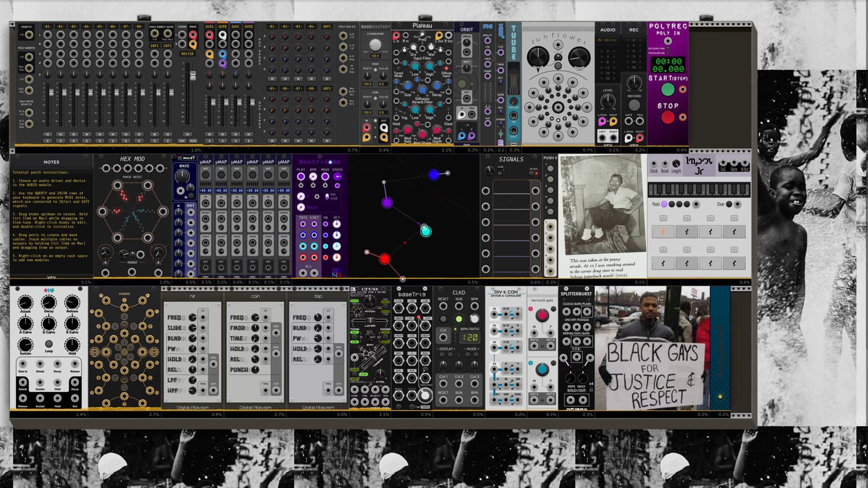Viewport: 868px width, 488px height.
Task: Toggle the DIM button on master
Action: click(182, 141)
